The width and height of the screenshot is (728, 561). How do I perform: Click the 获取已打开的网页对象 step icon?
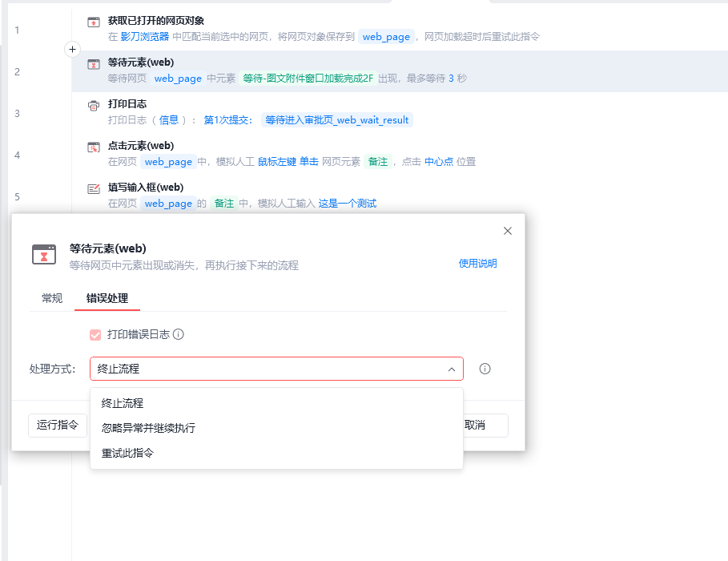pyautogui.click(x=94, y=22)
